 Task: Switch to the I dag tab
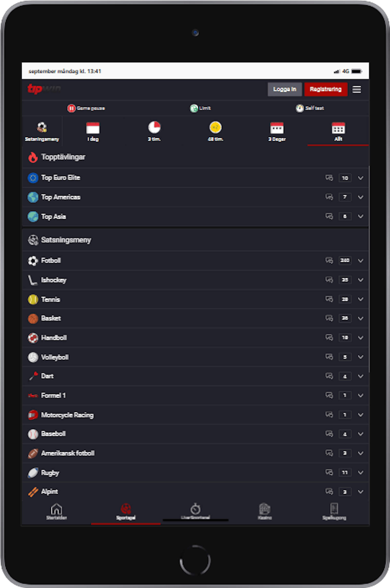coord(93,131)
